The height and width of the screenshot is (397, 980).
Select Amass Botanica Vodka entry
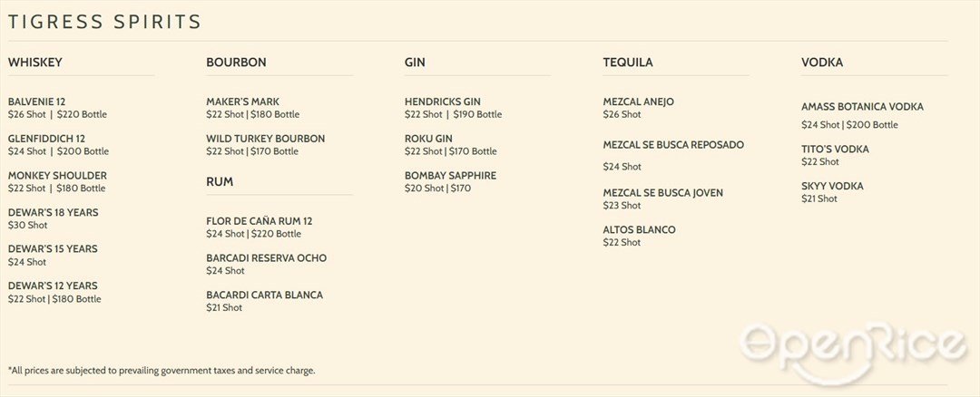(x=863, y=107)
